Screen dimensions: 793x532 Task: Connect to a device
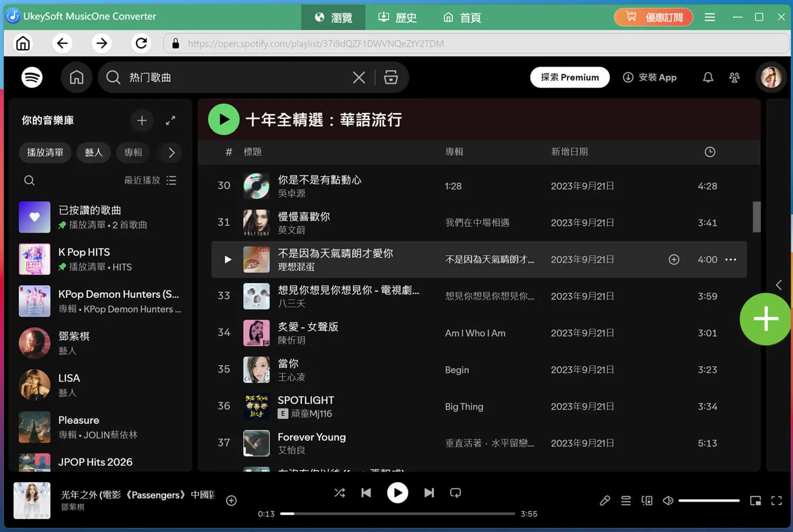(x=647, y=500)
